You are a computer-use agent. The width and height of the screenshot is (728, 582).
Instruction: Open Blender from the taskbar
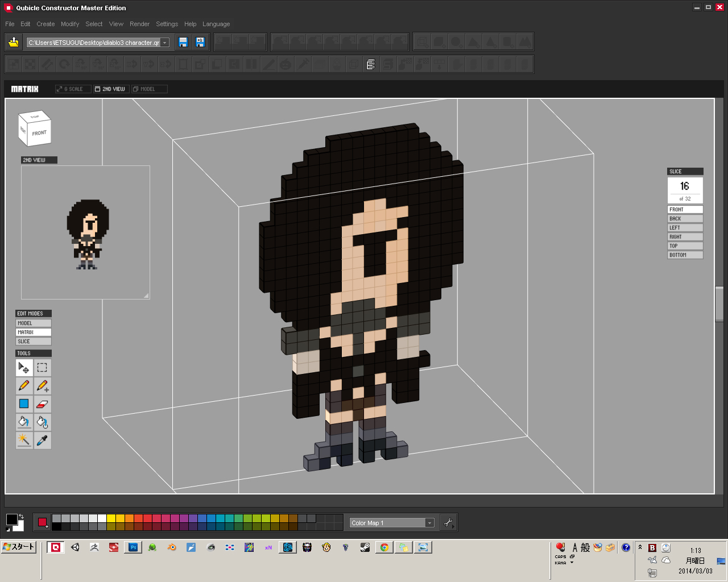click(x=172, y=547)
